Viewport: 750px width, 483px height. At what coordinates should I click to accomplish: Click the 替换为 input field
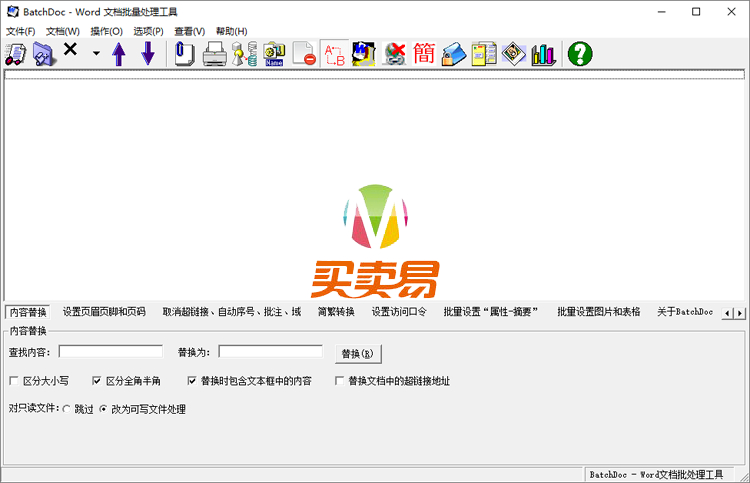coord(270,351)
